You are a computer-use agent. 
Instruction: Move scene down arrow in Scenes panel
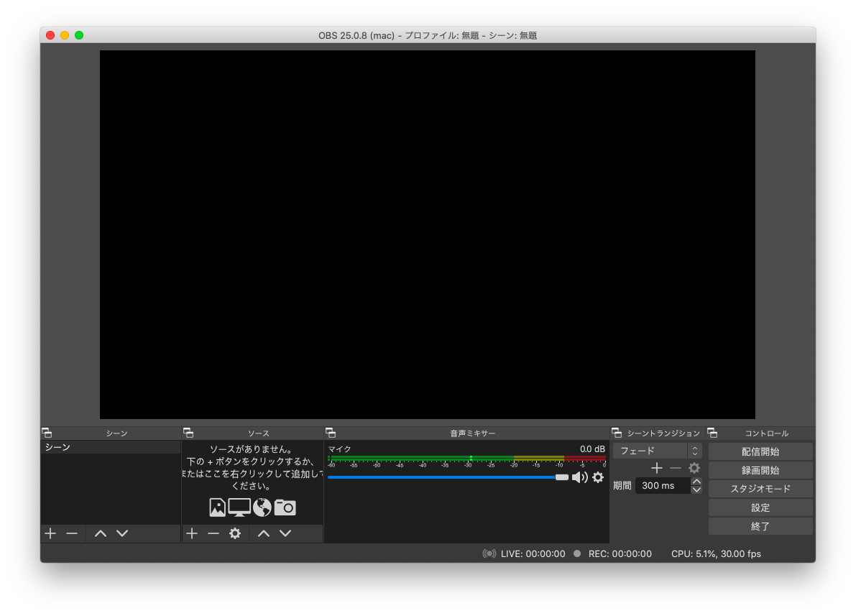122,533
